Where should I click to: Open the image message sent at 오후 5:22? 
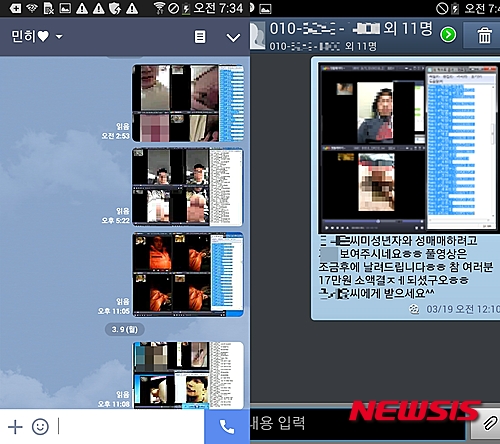[x=188, y=187]
